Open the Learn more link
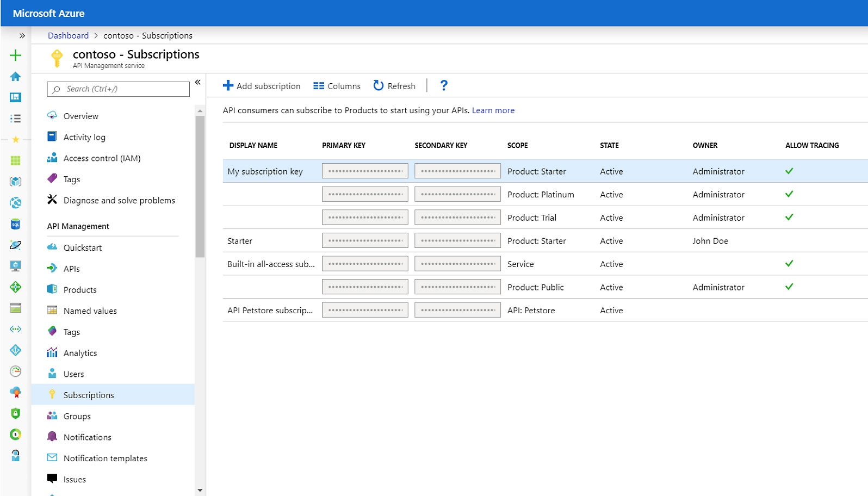This screenshot has height=496, width=868. [x=493, y=110]
